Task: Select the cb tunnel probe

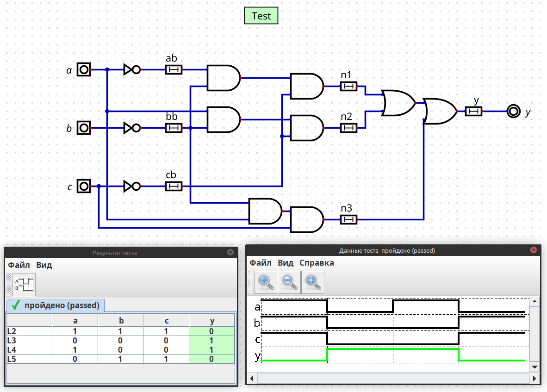Action: tap(174, 186)
